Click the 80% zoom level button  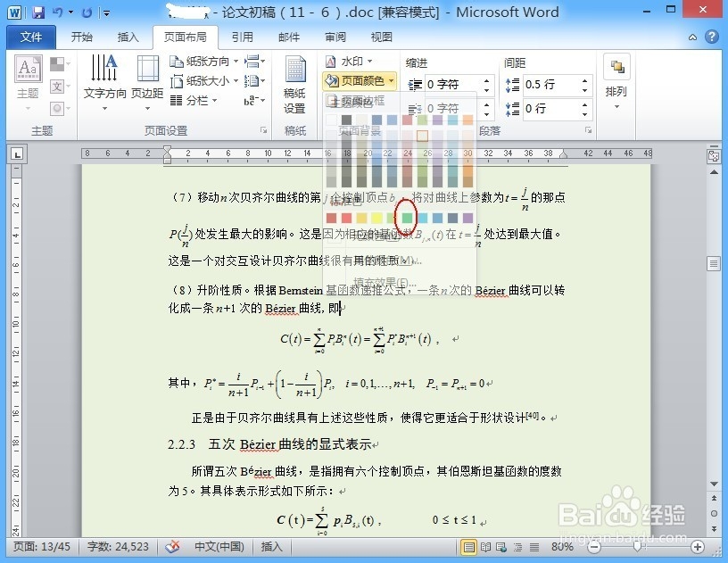(x=562, y=547)
